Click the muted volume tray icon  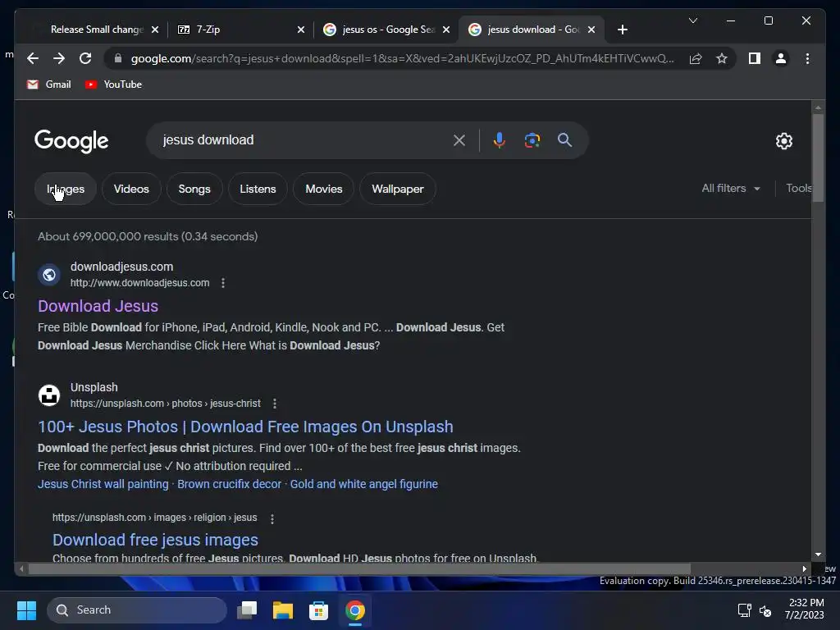pos(765,610)
